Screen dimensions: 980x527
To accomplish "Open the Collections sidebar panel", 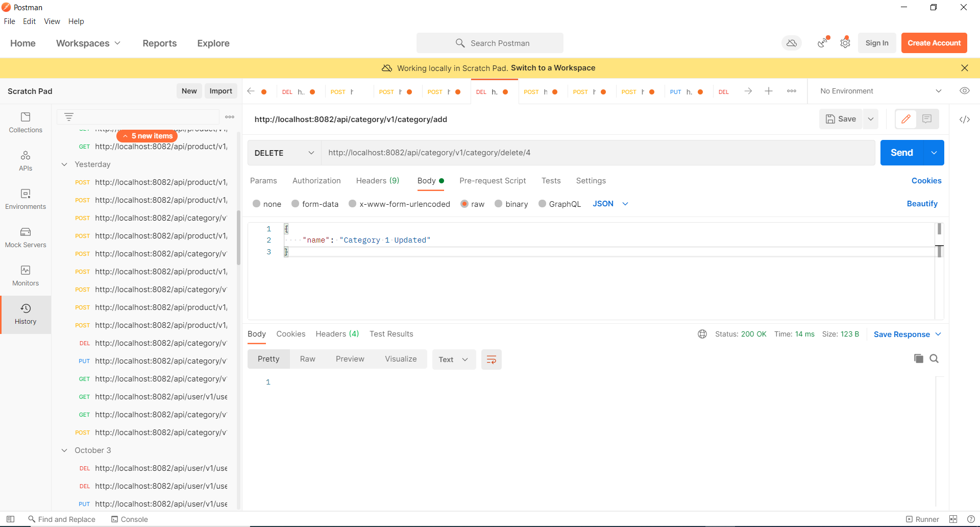I will 26,123.
